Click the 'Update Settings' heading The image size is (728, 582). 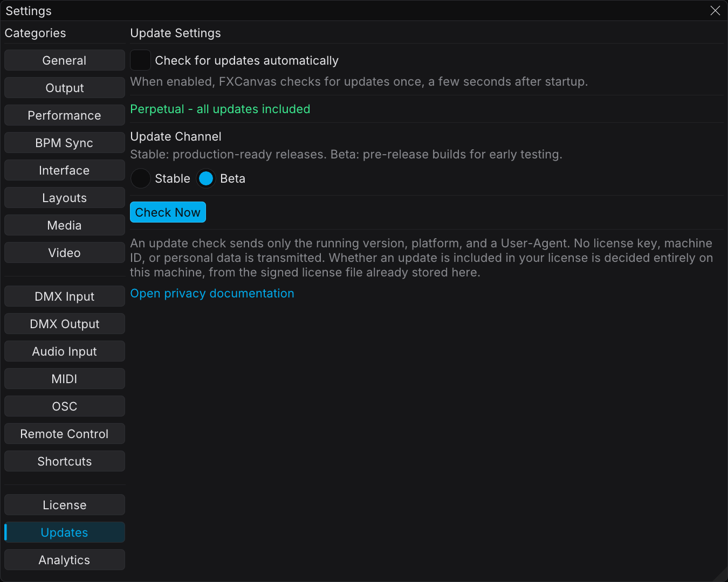click(176, 33)
